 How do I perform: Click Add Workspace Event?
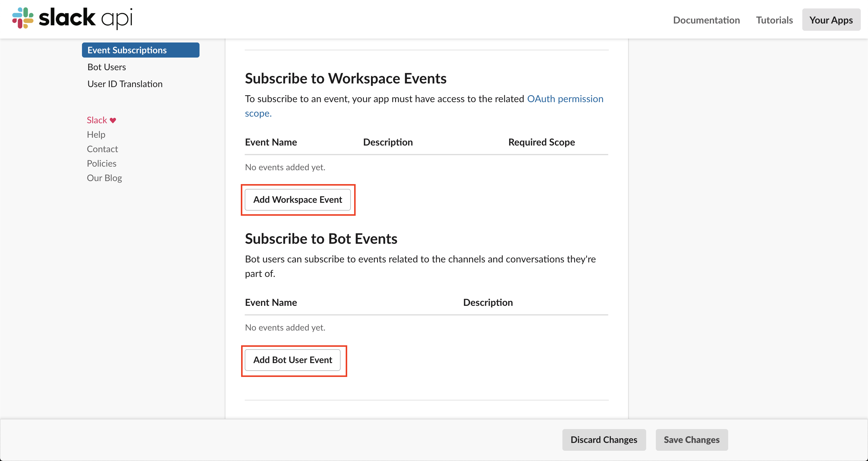(298, 199)
